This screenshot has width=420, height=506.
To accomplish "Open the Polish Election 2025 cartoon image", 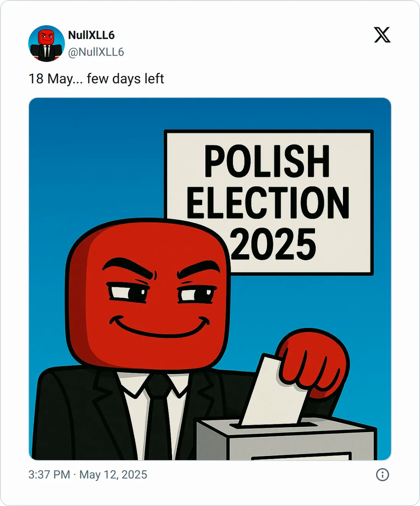I will pos(210,279).
